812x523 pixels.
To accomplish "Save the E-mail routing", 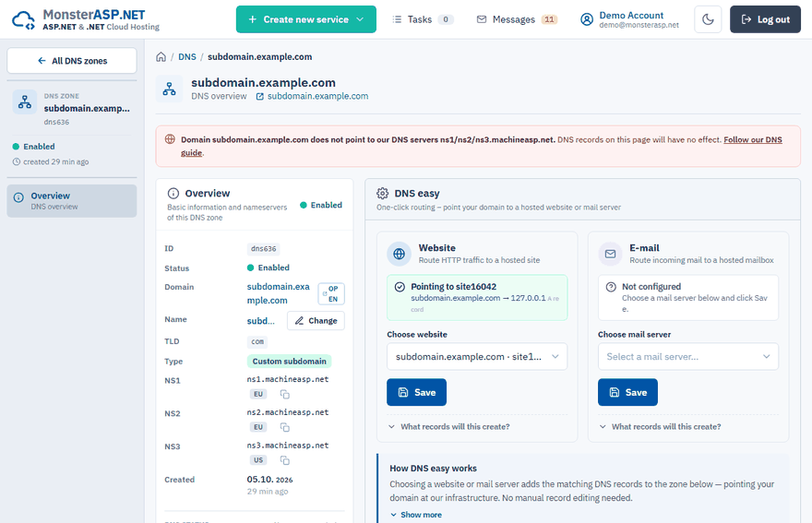I will 627,393.
